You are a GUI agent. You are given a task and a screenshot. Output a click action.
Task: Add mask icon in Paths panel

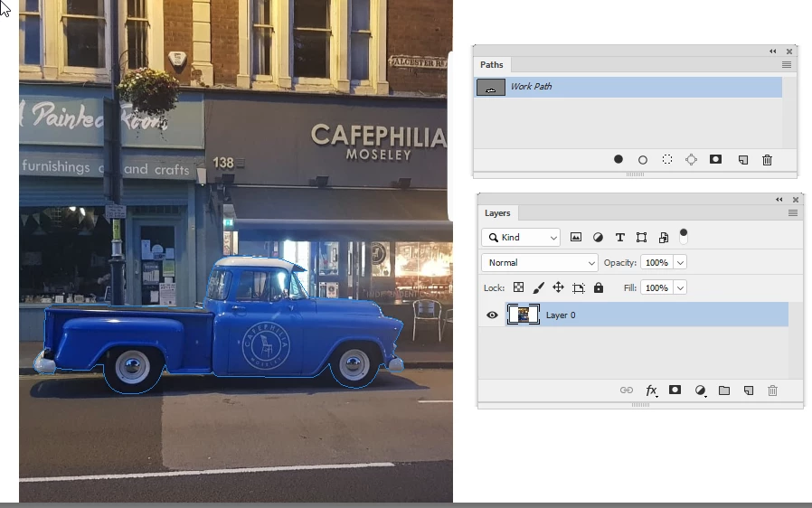[x=715, y=159]
